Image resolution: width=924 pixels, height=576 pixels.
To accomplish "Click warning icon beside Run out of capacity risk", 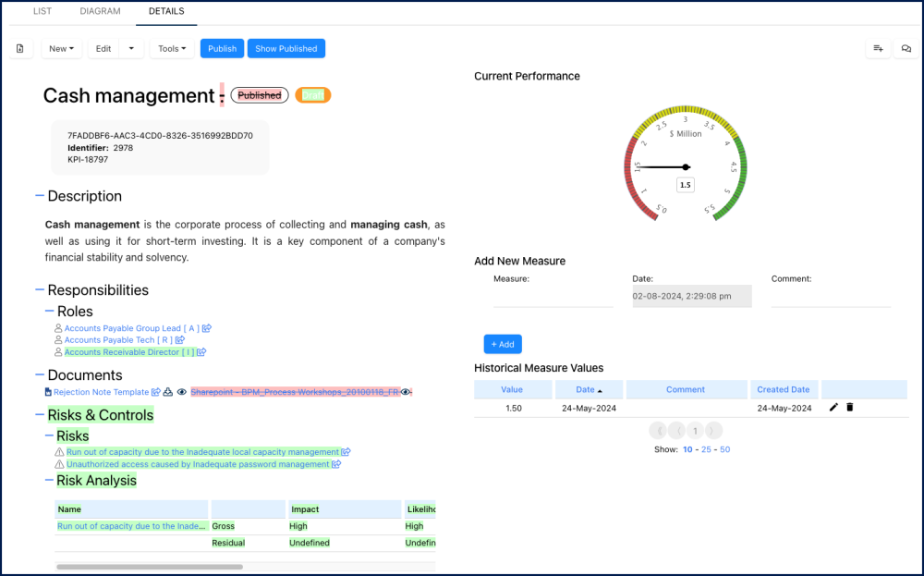I will coord(59,452).
